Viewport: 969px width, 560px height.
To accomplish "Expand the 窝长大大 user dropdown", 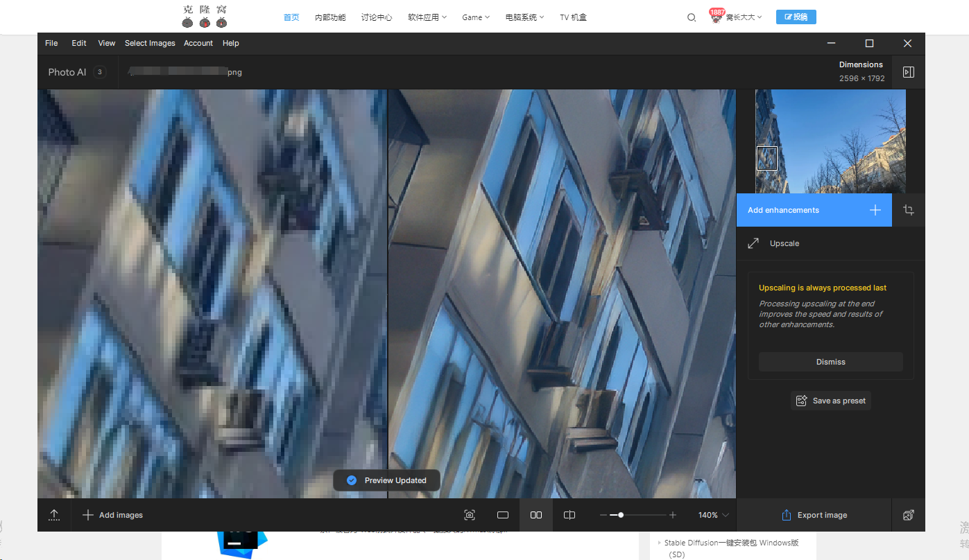I will coord(744,17).
